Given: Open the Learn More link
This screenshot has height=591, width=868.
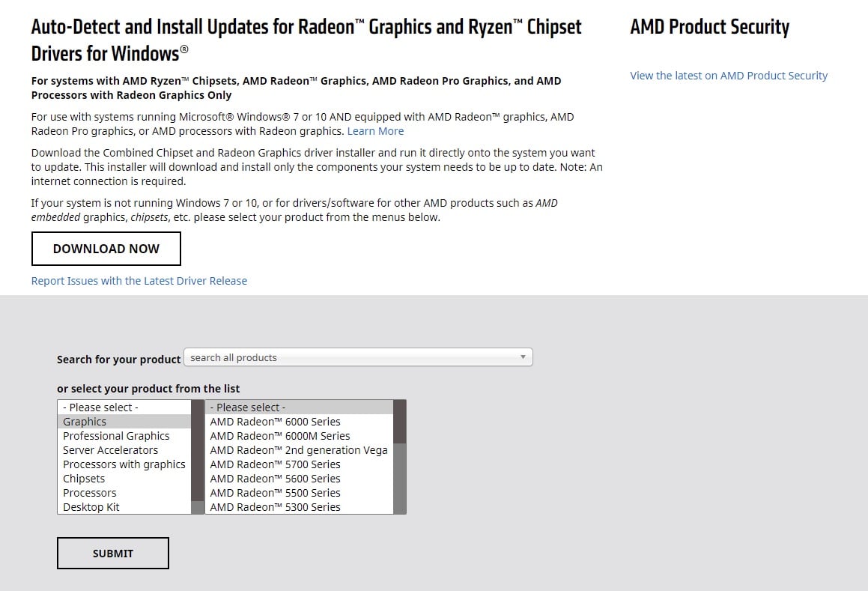Looking at the screenshot, I should (x=375, y=131).
